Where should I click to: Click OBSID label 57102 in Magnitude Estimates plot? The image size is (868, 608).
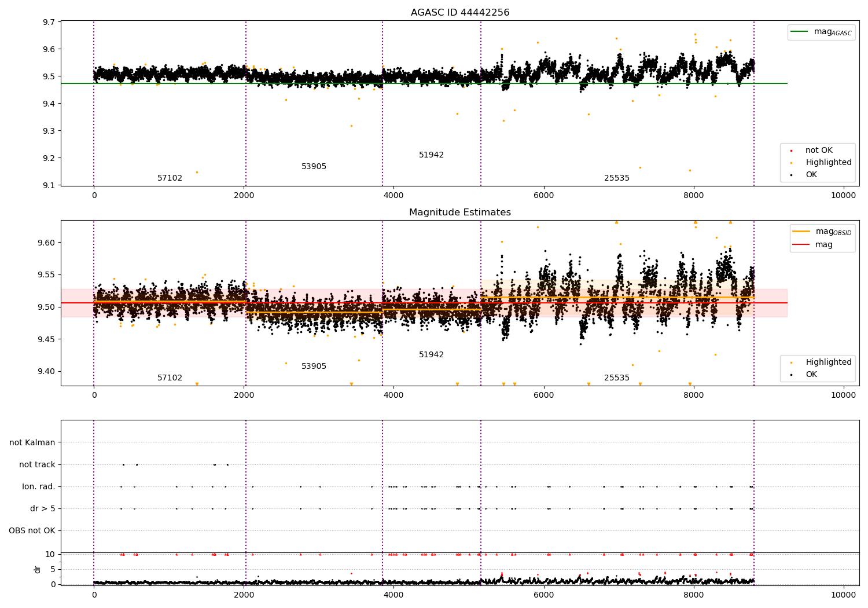(170, 378)
